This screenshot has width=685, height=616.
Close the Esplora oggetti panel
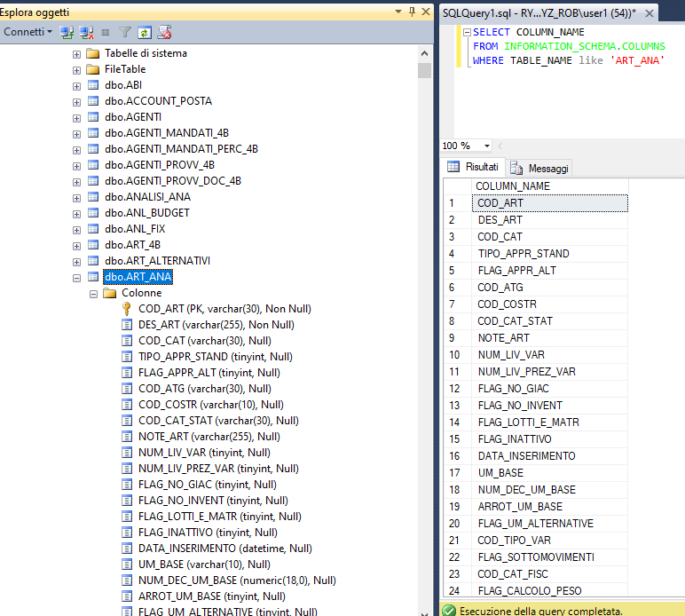pos(426,12)
